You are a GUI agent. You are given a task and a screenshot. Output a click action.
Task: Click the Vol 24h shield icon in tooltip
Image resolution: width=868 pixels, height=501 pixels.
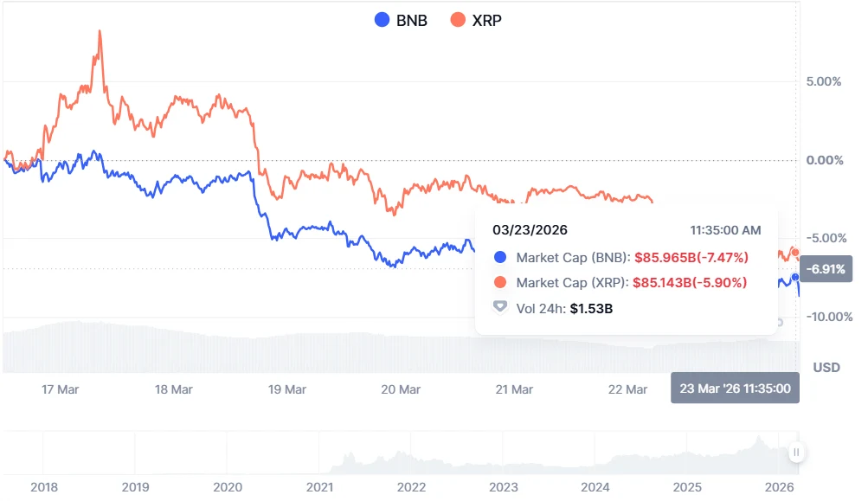(x=499, y=306)
